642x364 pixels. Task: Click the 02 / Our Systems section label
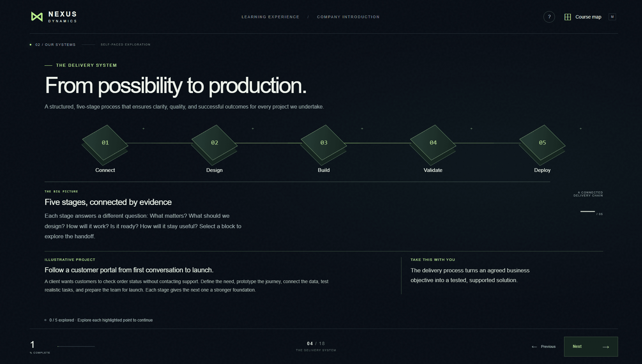(55, 44)
